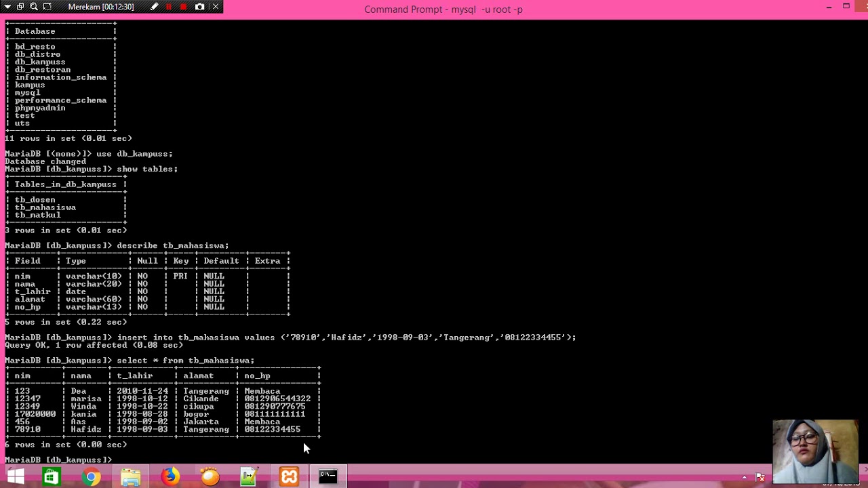Open the orange GOM Player taskbar icon

point(210,477)
